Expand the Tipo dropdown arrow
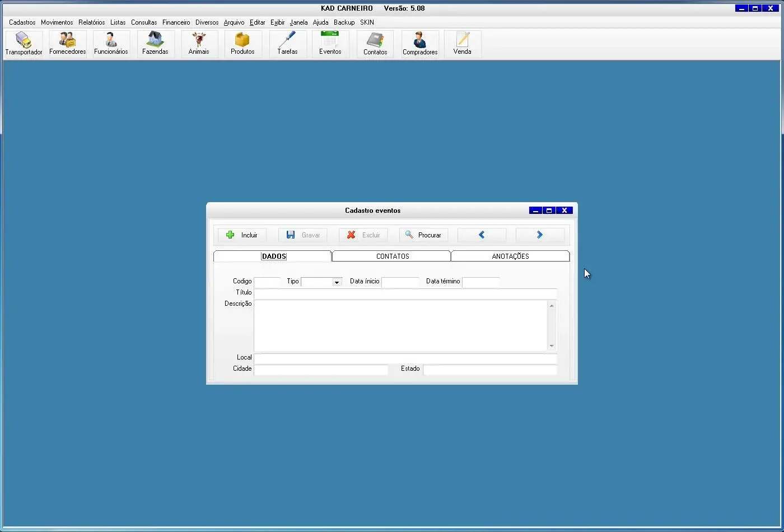 (337, 282)
